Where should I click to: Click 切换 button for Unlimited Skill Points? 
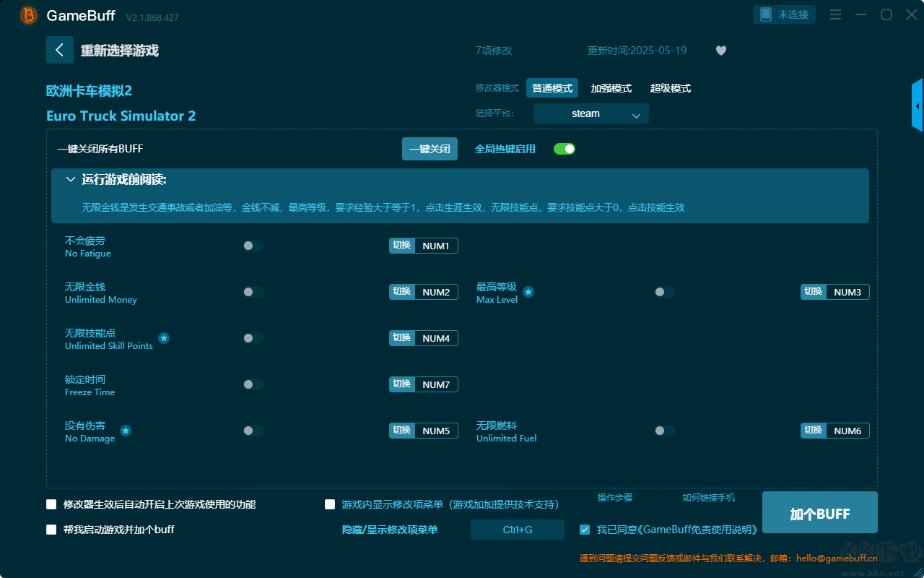point(402,338)
